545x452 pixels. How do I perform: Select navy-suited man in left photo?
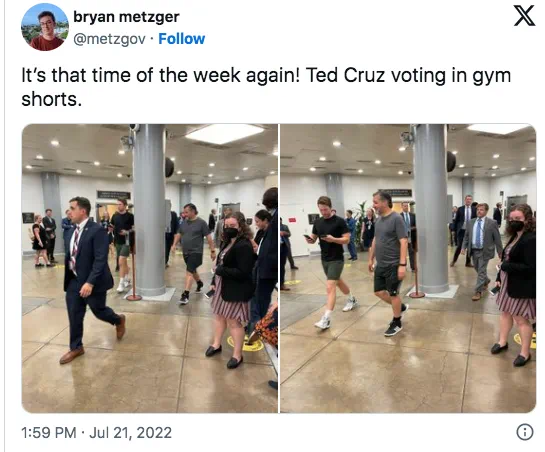(x=90, y=280)
